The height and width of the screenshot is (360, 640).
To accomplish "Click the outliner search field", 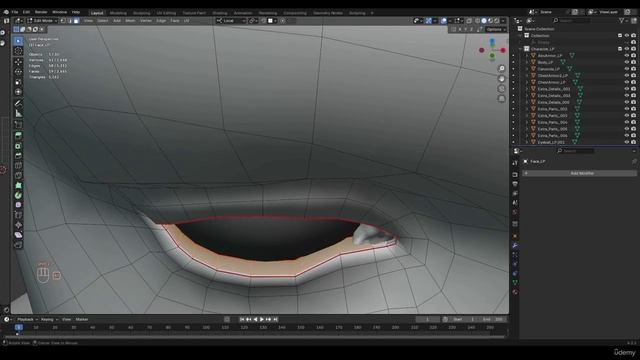I will 573,20.
